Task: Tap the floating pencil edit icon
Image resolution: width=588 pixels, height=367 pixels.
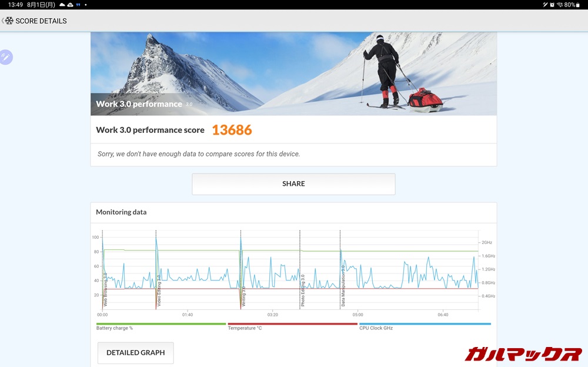Action: (x=5, y=57)
